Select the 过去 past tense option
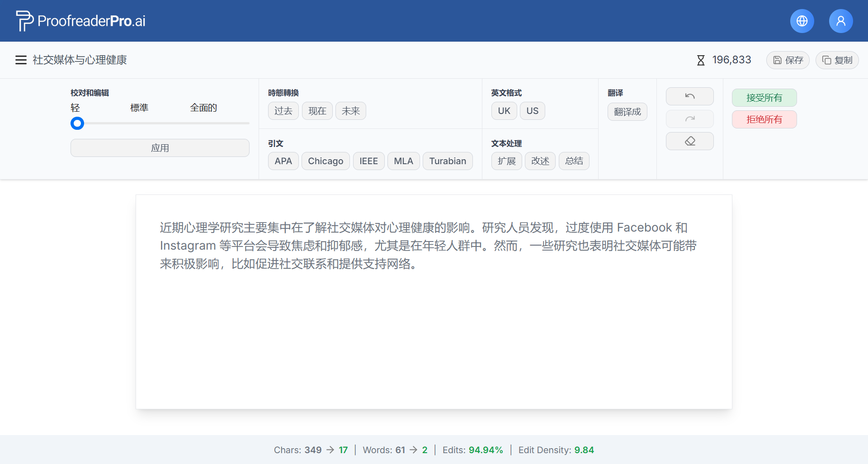This screenshot has width=868, height=464. (283, 111)
